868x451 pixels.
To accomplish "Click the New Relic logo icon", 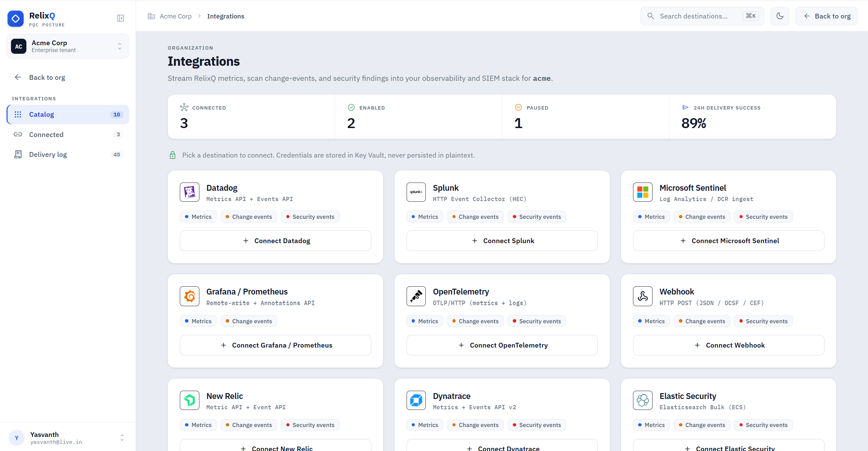I will [x=189, y=400].
